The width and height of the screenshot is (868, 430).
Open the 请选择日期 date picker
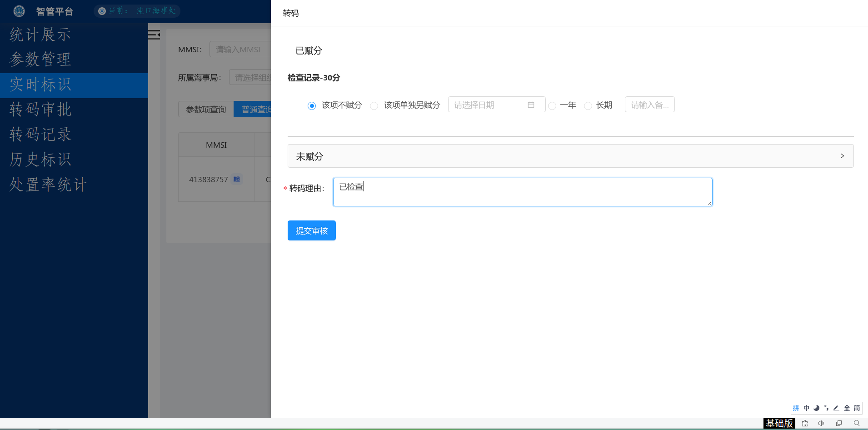coord(496,105)
